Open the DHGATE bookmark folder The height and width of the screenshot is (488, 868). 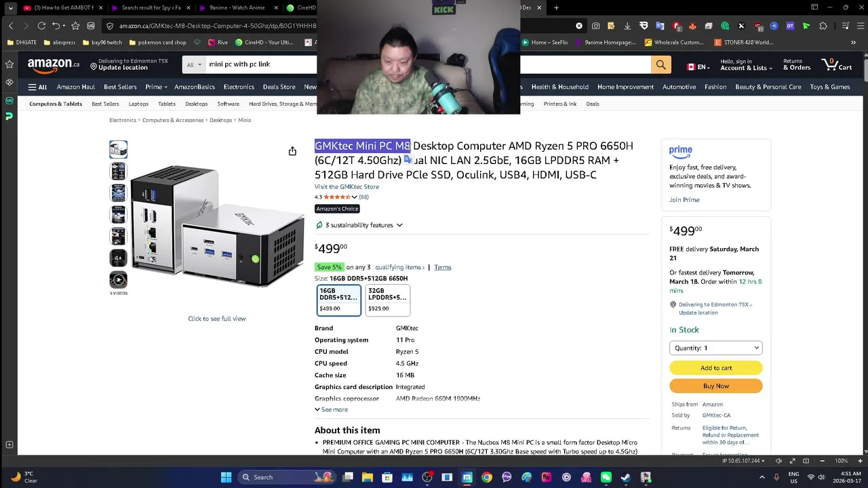click(22, 42)
